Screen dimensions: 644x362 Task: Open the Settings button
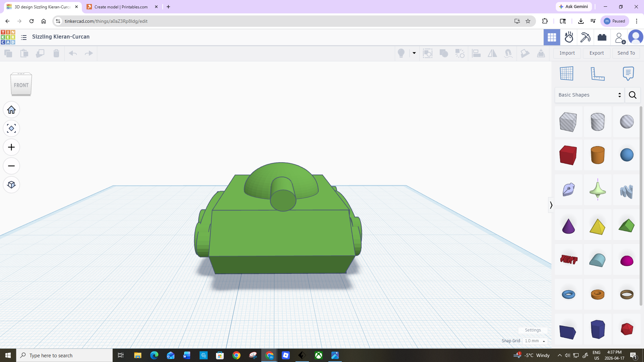(533, 330)
